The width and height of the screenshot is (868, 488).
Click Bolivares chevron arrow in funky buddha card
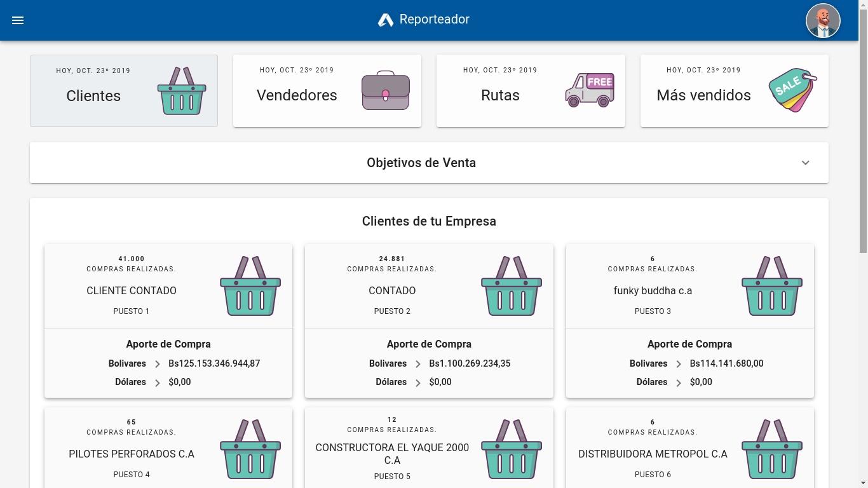click(679, 364)
